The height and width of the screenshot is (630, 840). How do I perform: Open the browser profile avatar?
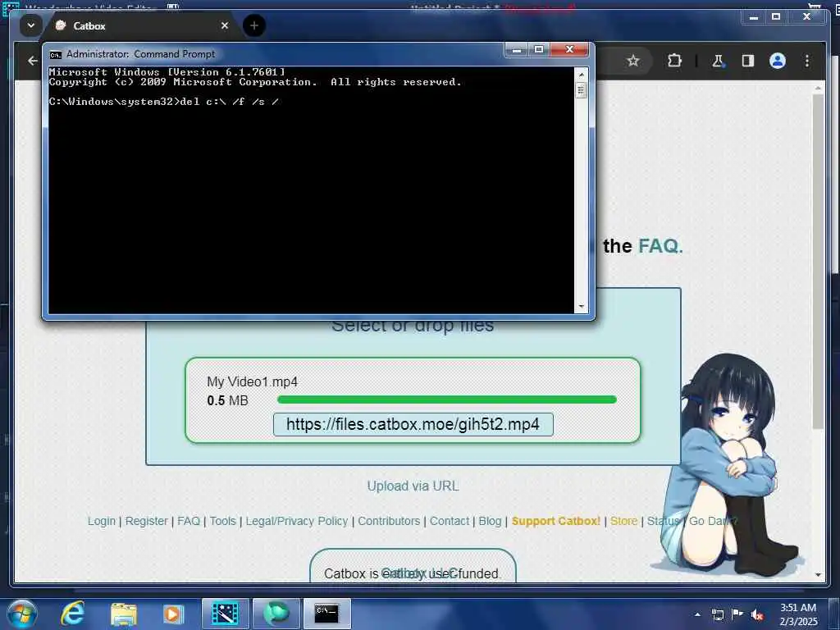click(778, 61)
